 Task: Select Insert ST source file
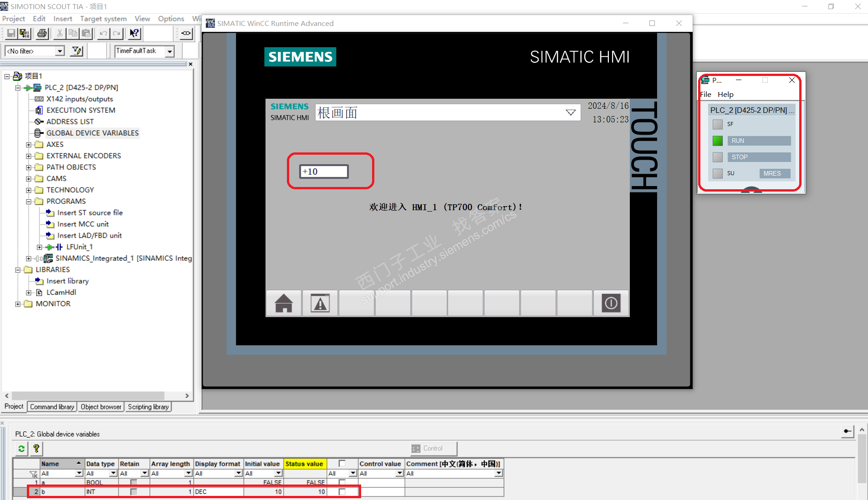click(90, 212)
